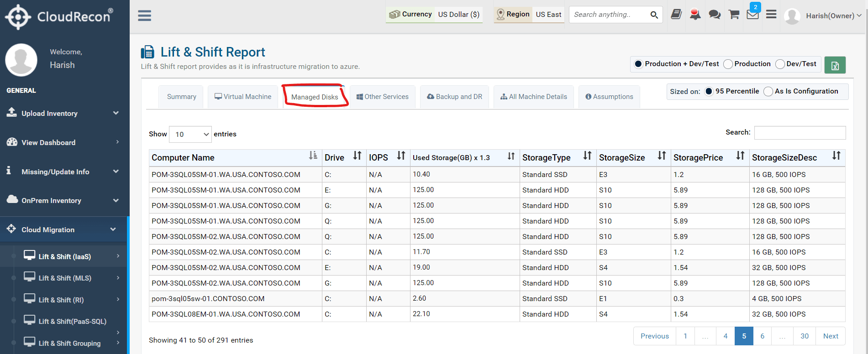The height and width of the screenshot is (354, 868).
Task: Select the Dev/Test radio option
Action: 780,64
